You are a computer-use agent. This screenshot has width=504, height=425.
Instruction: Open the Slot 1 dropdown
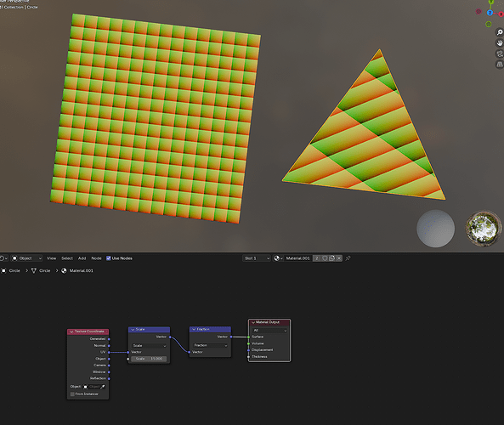coord(257,258)
